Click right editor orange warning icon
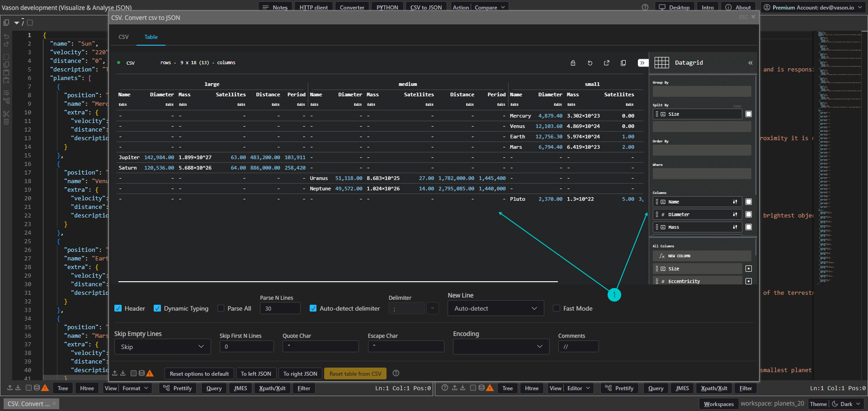Screen dimensions: 868x411 click(x=490, y=387)
